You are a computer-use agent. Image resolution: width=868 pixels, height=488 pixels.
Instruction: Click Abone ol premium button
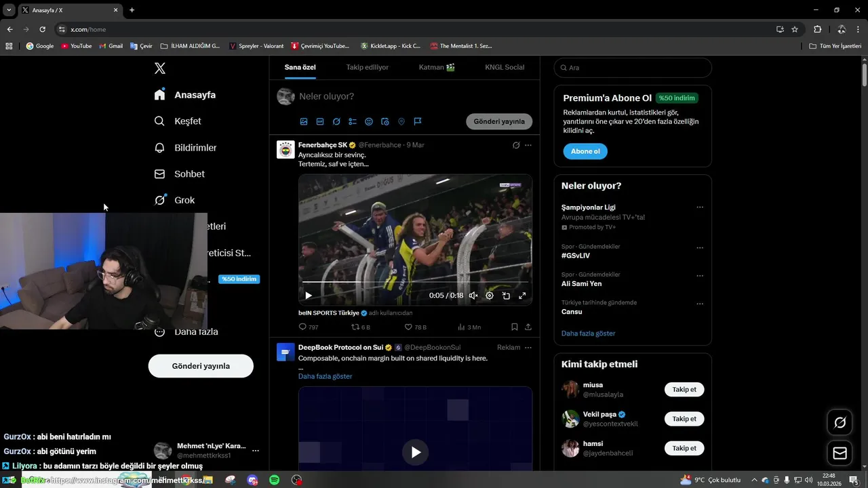(585, 151)
